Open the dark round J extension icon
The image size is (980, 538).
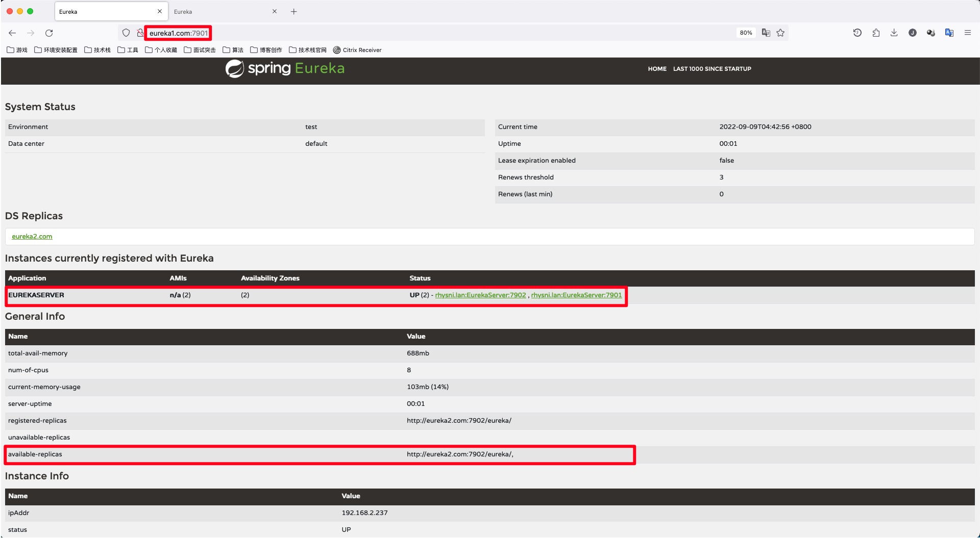[913, 33]
